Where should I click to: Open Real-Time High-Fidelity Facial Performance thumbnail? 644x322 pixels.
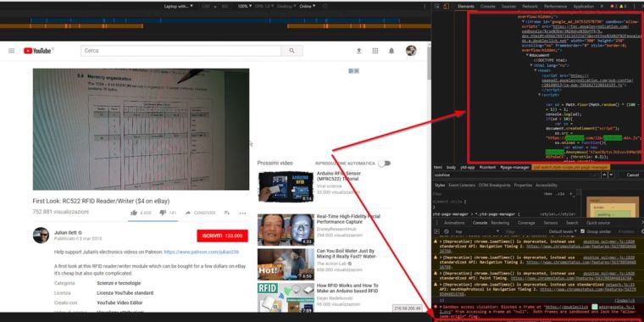point(286,230)
